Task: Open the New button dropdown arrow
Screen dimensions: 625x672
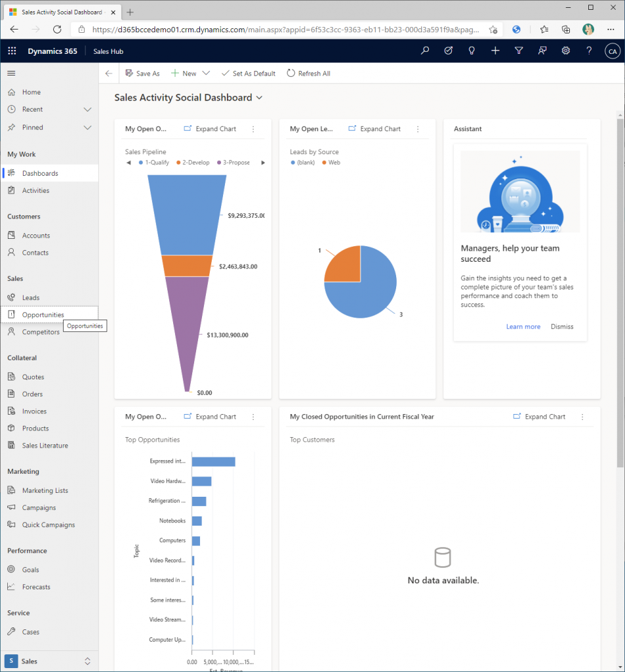Action: [x=206, y=73]
